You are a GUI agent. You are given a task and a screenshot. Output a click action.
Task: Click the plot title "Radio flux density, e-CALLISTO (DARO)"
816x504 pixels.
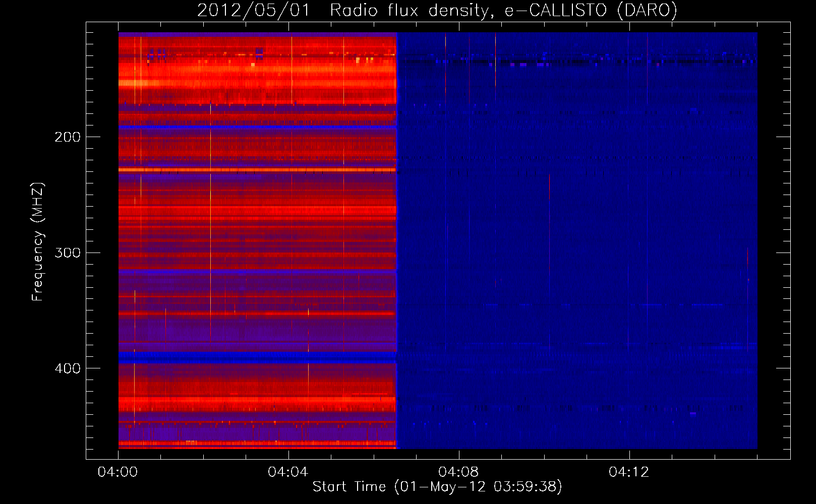503,10
